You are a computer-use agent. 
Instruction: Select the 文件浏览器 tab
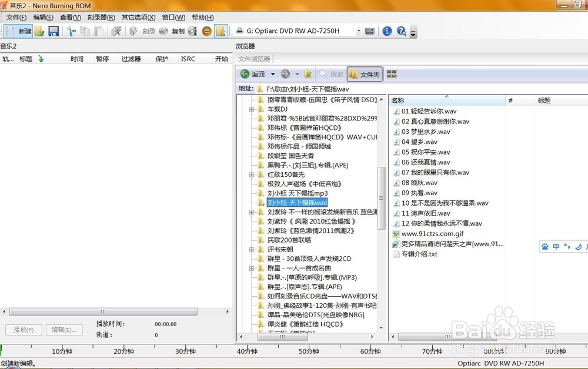click(x=254, y=59)
